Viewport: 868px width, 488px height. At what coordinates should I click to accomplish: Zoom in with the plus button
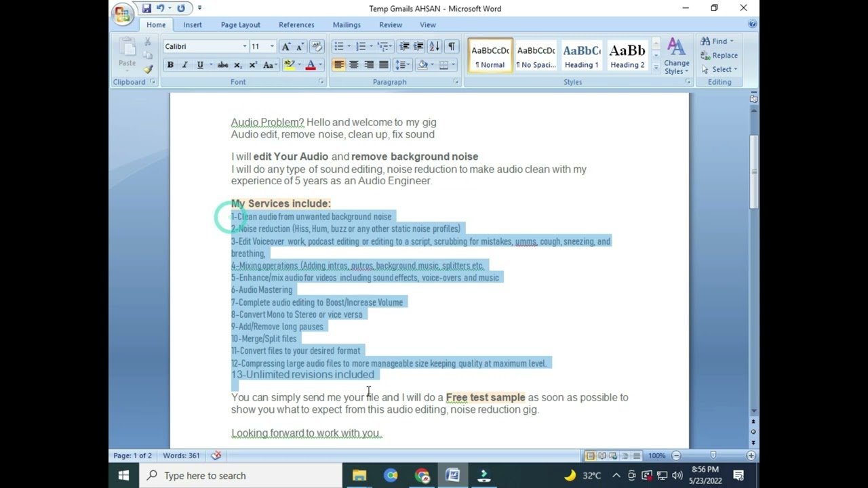click(x=751, y=455)
